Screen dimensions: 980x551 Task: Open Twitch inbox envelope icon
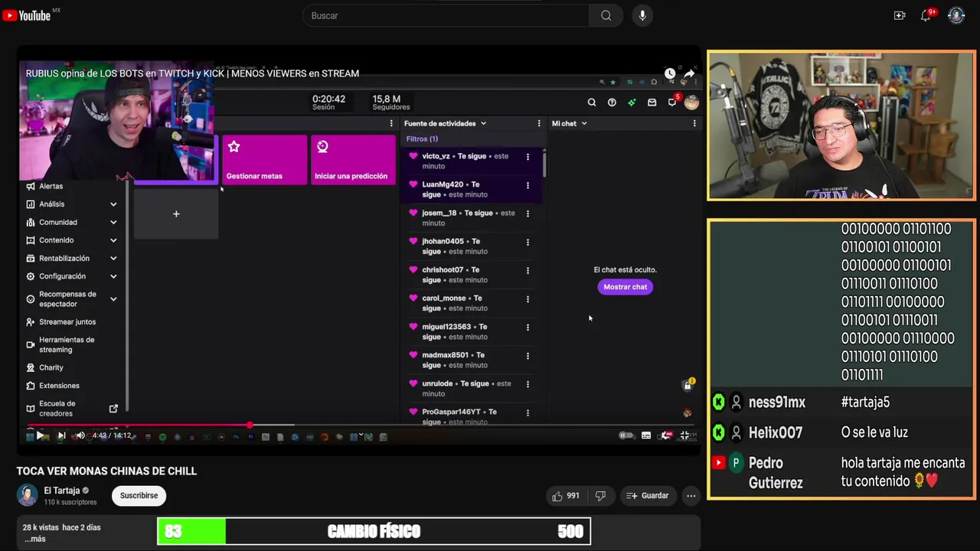point(652,102)
